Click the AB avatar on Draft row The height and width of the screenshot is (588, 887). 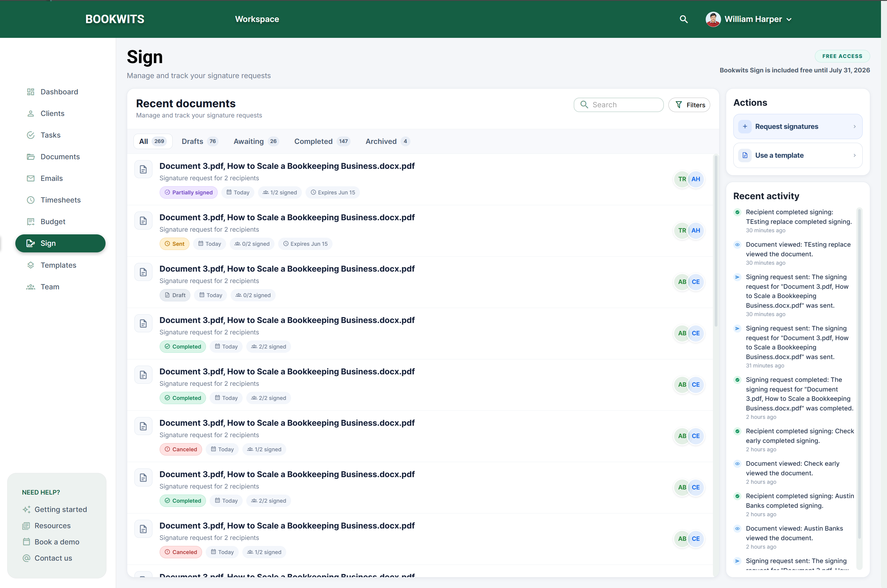pos(682,282)
